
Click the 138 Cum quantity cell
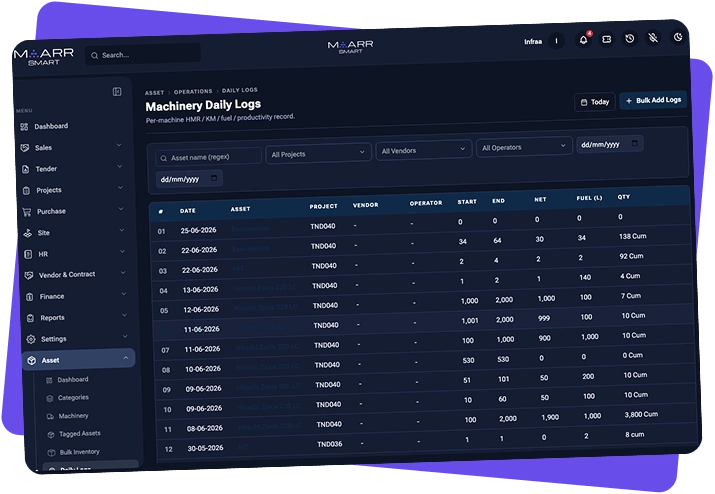[x=632, y=236]
